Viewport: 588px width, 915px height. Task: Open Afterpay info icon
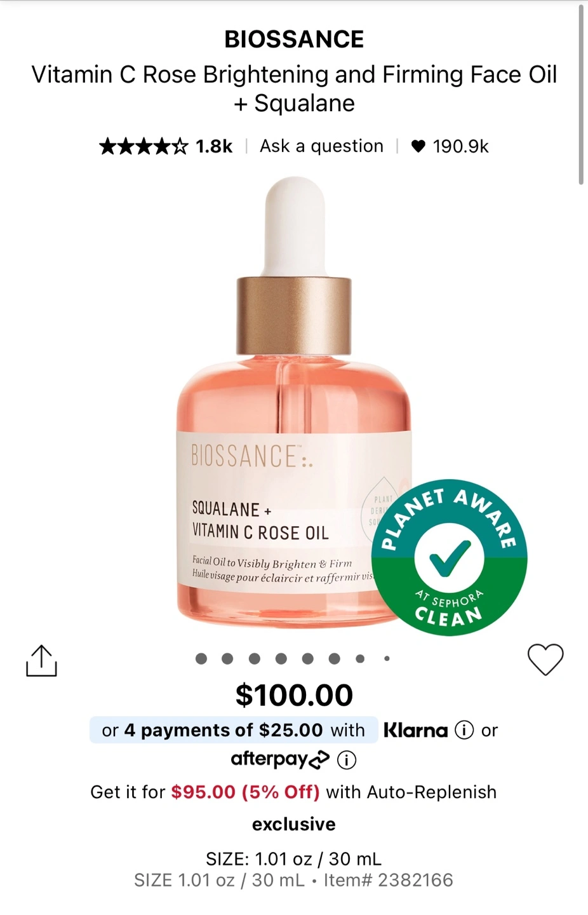point(346,759)
